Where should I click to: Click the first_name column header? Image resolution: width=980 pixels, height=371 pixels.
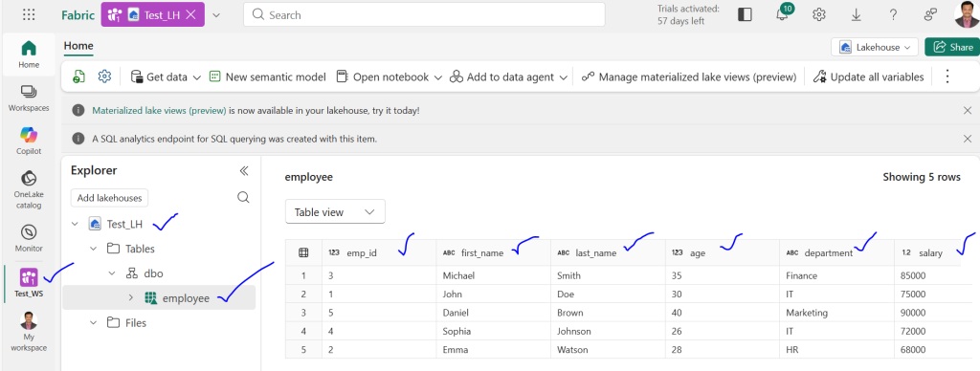point(493,253)
